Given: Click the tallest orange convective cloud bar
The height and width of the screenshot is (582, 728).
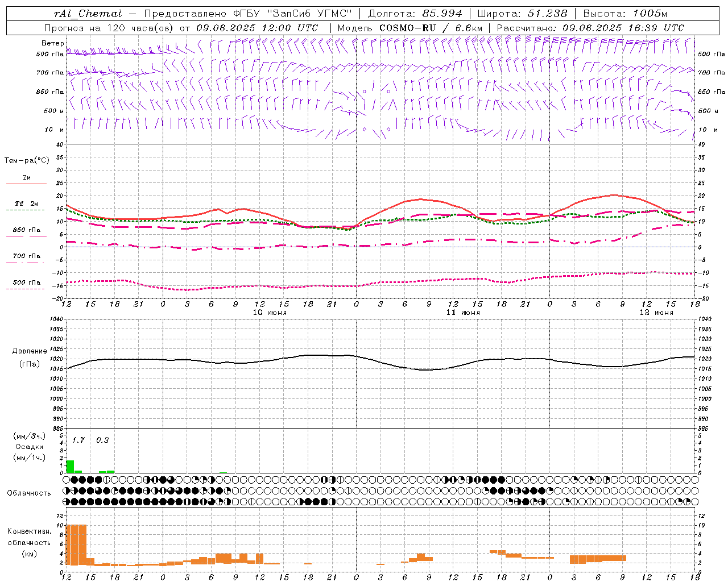Looking at the screenshot, I should pyautogui.click(x=76, y=544).
